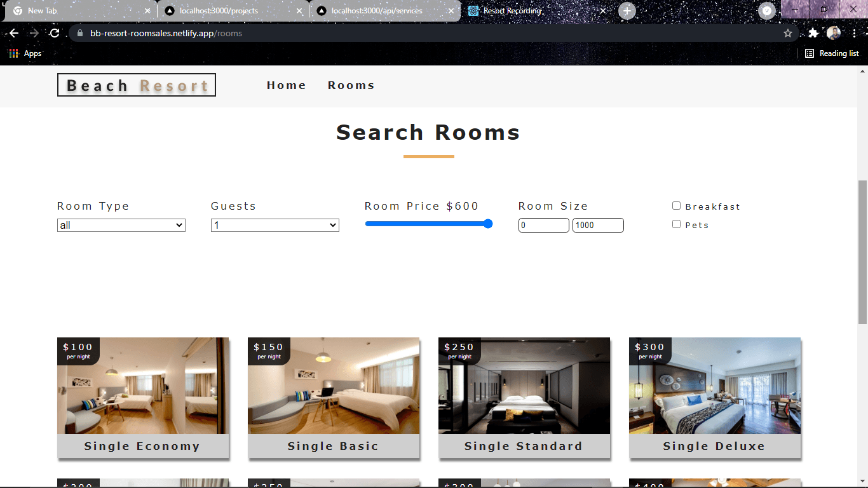Screen dimensions: 868x488
Task: Click the minimum Room Size input field
Action: point(544,225)
